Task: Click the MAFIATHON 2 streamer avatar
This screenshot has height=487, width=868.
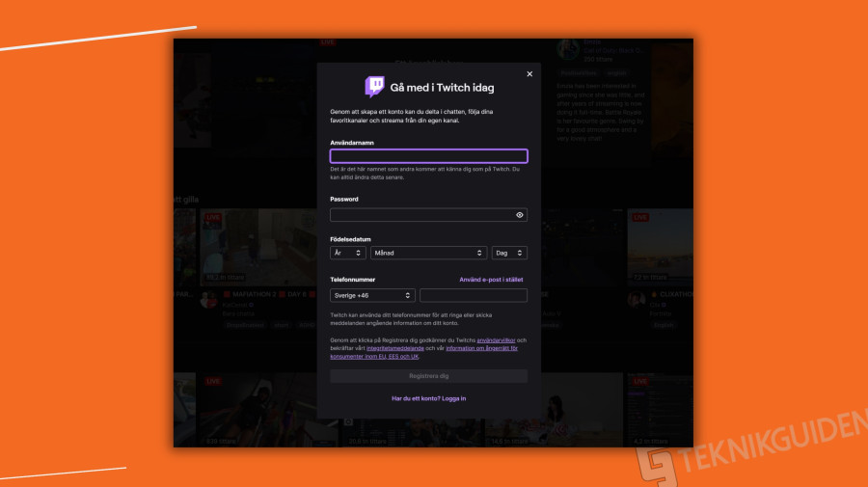Action: click(208, 299)
